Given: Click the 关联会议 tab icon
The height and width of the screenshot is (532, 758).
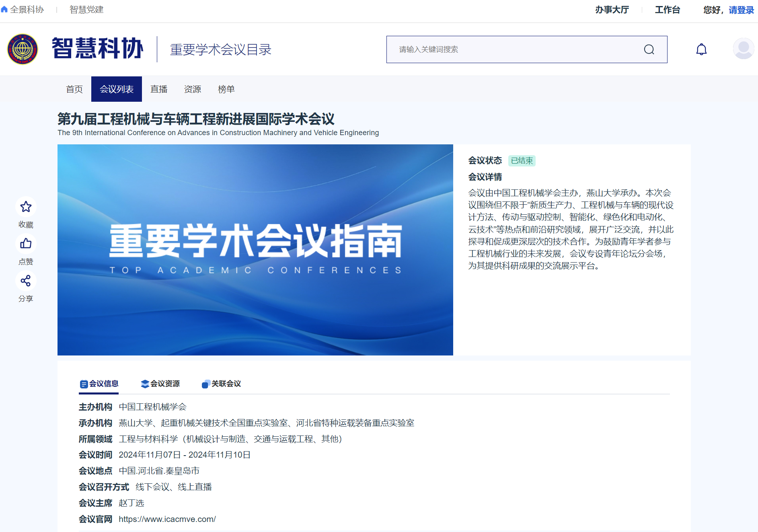Looking at the screenshot, I should (206, 384).
